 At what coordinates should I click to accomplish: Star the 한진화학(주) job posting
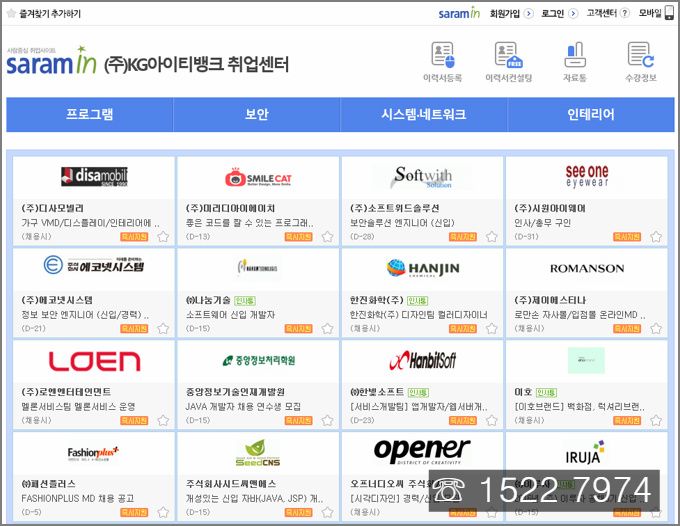491,329
